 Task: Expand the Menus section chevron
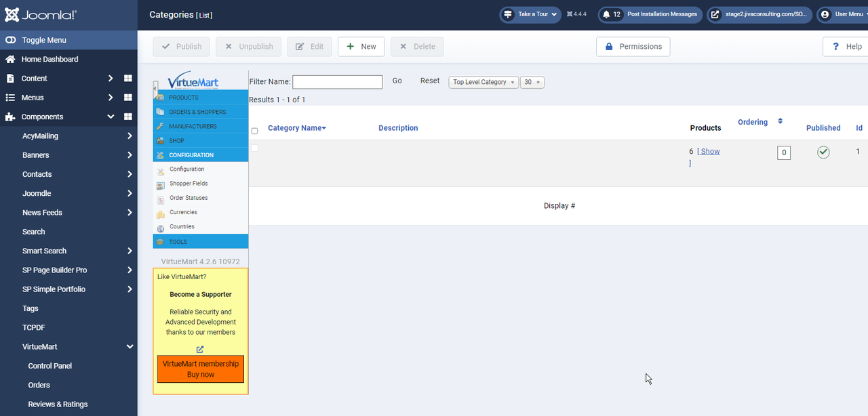(x=111, y=98)
